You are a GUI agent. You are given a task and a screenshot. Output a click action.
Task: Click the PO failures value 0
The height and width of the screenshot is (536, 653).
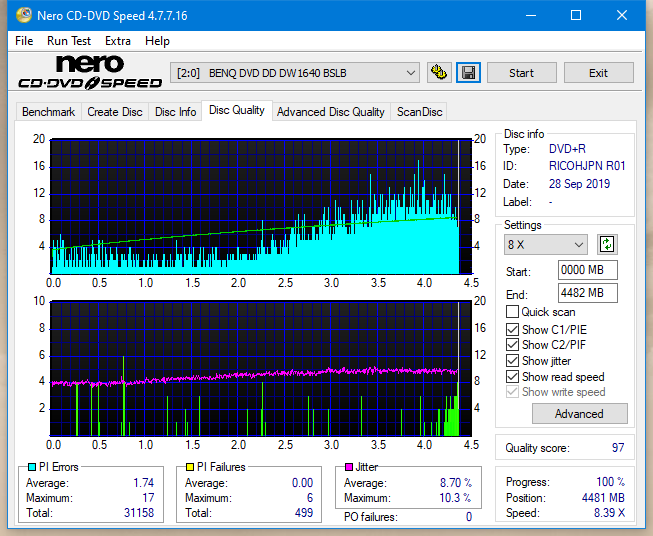tap(469, 517)
